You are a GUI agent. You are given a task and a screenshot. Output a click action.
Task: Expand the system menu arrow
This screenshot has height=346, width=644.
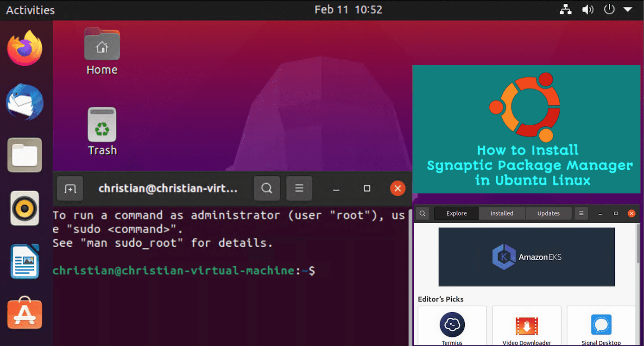628,9
